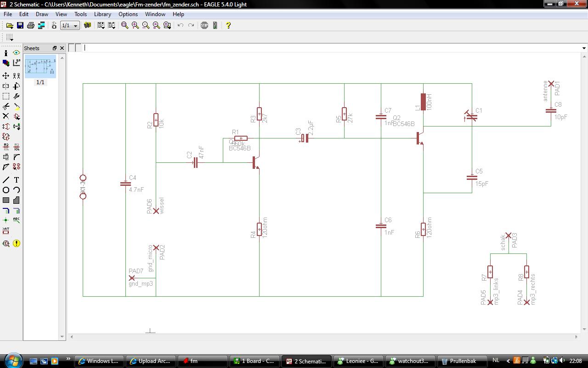Choose the Circle drawing tool
The height and width of the screenshot is (368, 588).
6,190
